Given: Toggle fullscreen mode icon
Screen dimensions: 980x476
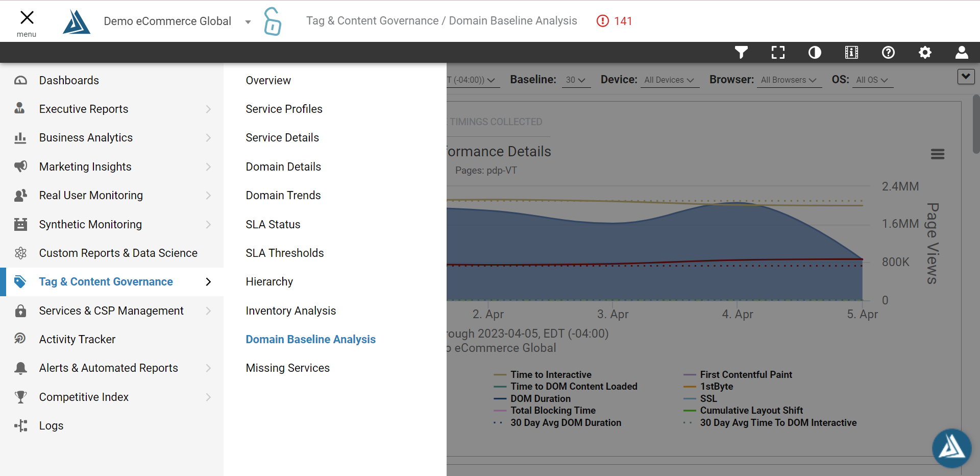Looking at the screenshot, I should pyautogui.click(x=778, y=52).
